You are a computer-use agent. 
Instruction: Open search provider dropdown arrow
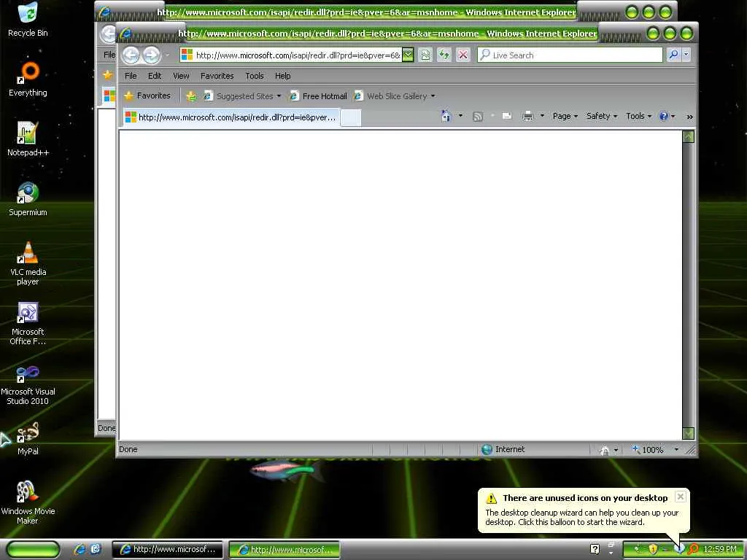click(686, 55)
